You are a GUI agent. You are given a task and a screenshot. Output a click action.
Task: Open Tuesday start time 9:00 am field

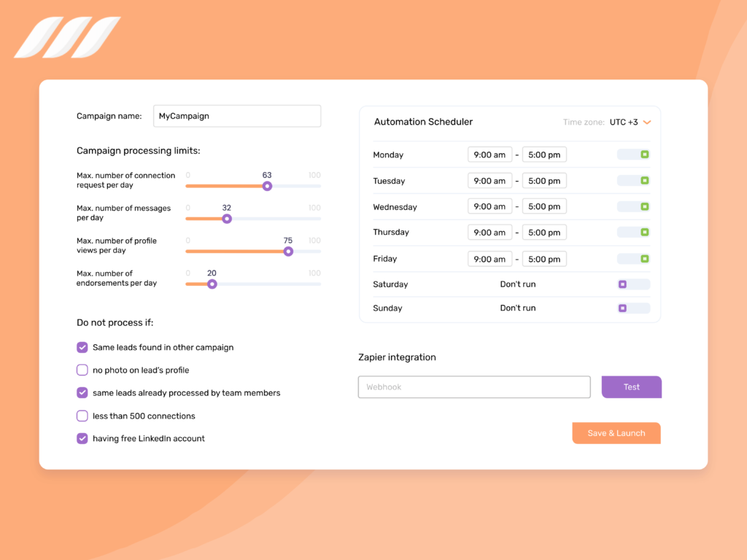click(489, 181)
